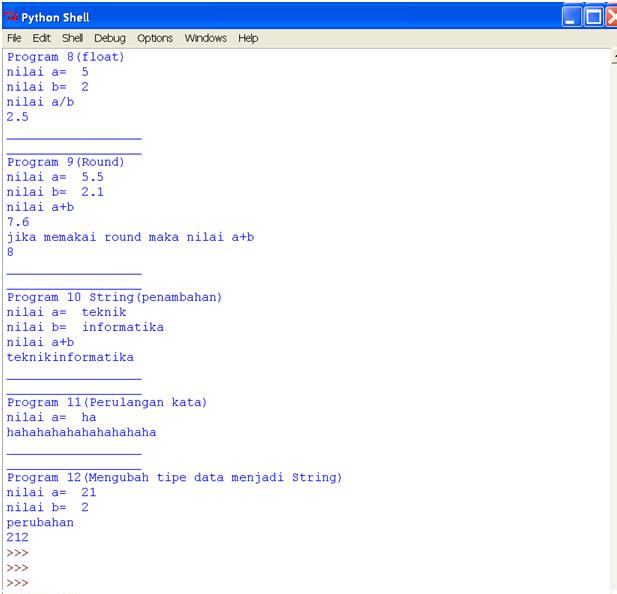Viewport: 617px width, 594px height.
Task: Click the 'nilai a/b' line
Action: [40, 102]
